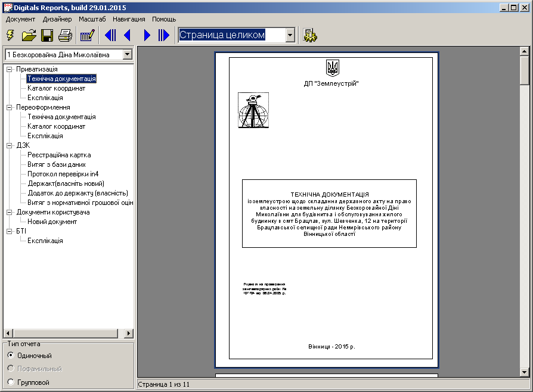Print the document using the printer icon

tap(65, 35)
